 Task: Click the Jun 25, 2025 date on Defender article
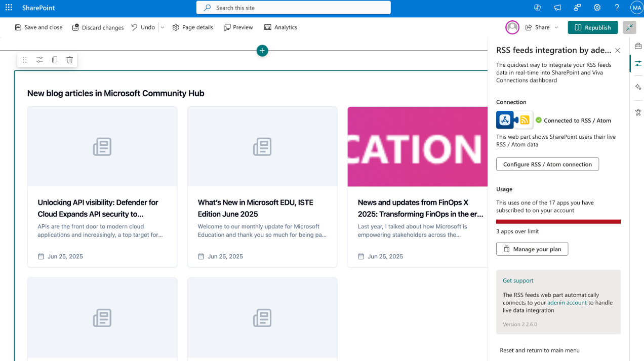coord(65,257)
